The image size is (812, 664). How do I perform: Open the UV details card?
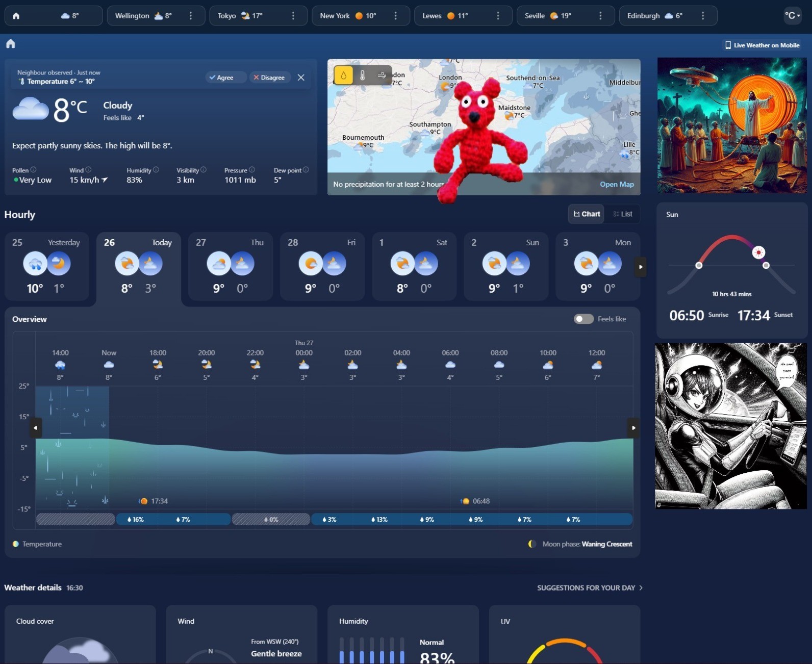point(564,634)
